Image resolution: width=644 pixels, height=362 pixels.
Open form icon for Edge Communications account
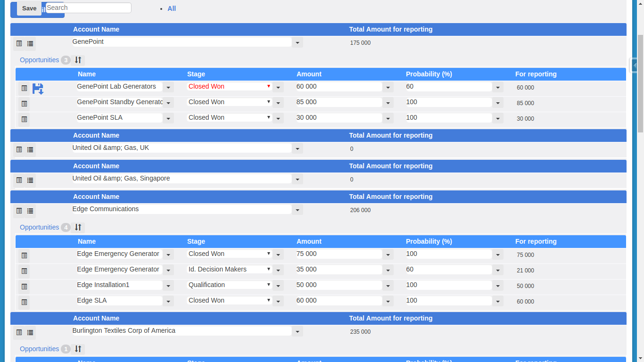19,211
